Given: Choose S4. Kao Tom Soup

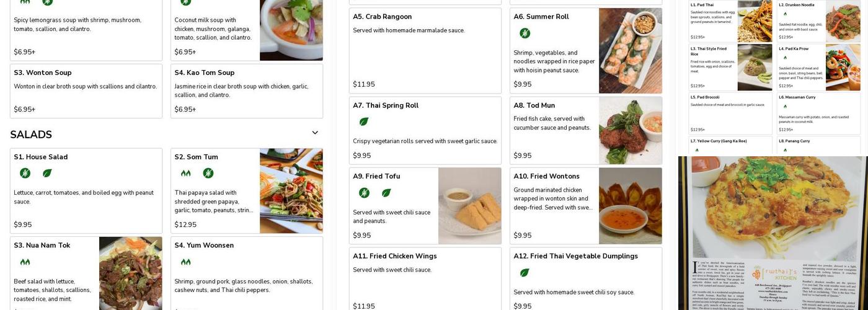Looking at the screenshot, I should [x=246, y=91].
